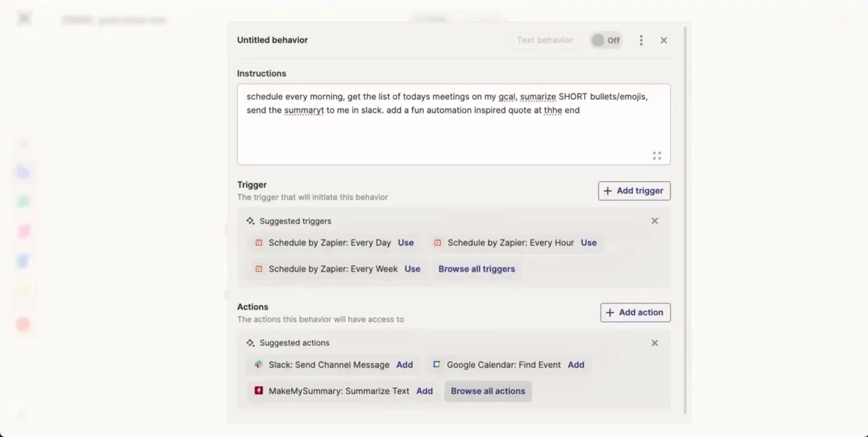This screenshot has height=437, width=868.
Task: Open Browse all actions
Action: point(487,391)
